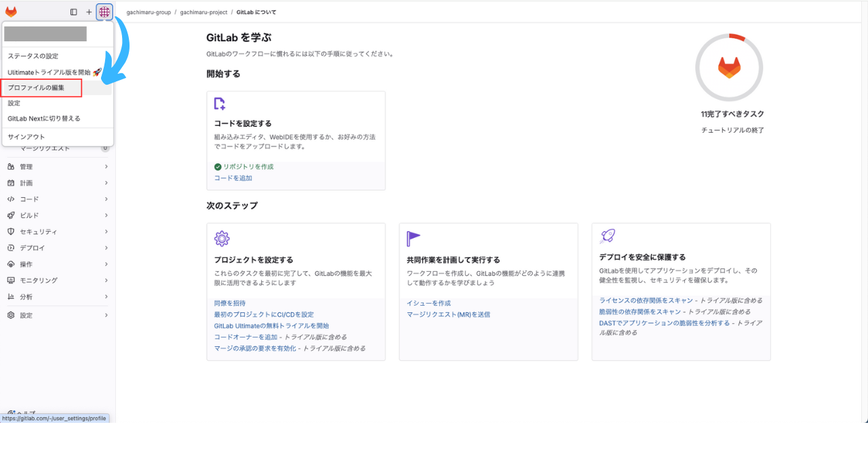
Task: Click the コードを設定する file-plus icon
Action: tap(220, 104)
